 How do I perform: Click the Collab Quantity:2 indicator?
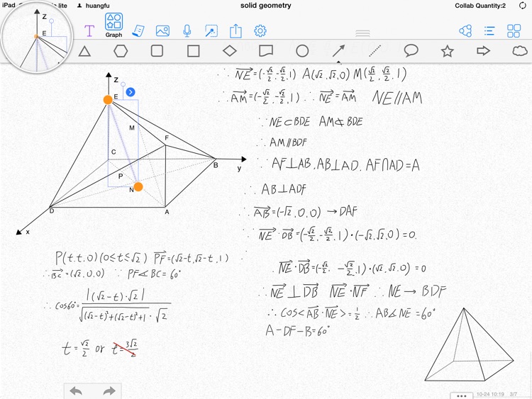pos(480,6)
